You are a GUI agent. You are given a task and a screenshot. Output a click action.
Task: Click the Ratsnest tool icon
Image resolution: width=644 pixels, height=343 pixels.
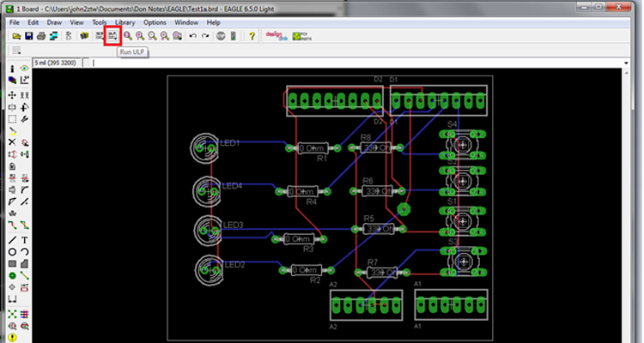pyautogui.click(x=12, y=315)
